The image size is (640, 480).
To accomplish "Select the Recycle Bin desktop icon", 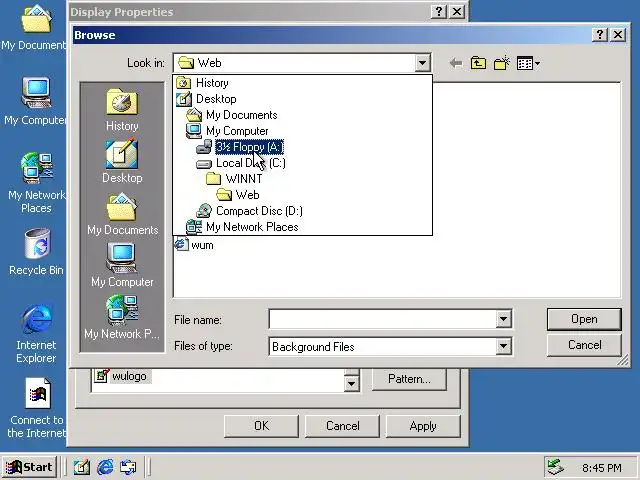I will (36, 251).
